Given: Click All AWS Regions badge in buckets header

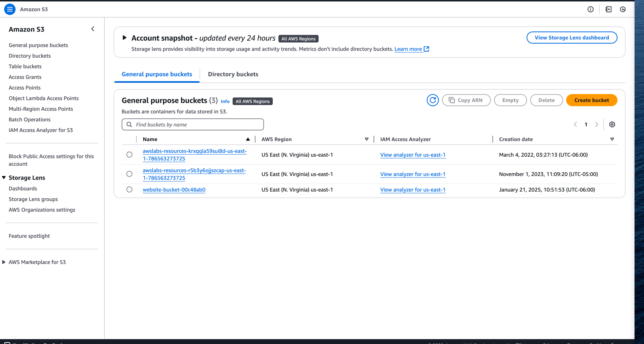Looking at the screenshot, I should (253, 101).
